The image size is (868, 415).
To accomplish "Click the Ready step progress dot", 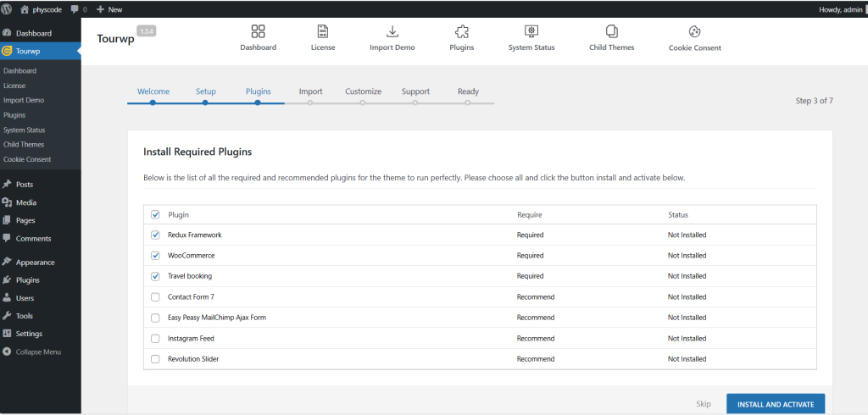I will coord(468,102).
